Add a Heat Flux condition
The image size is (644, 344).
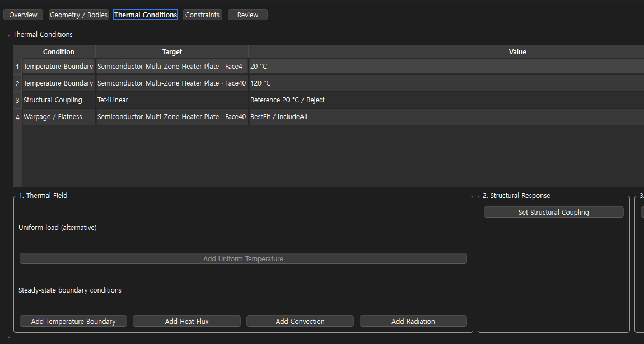186,321
